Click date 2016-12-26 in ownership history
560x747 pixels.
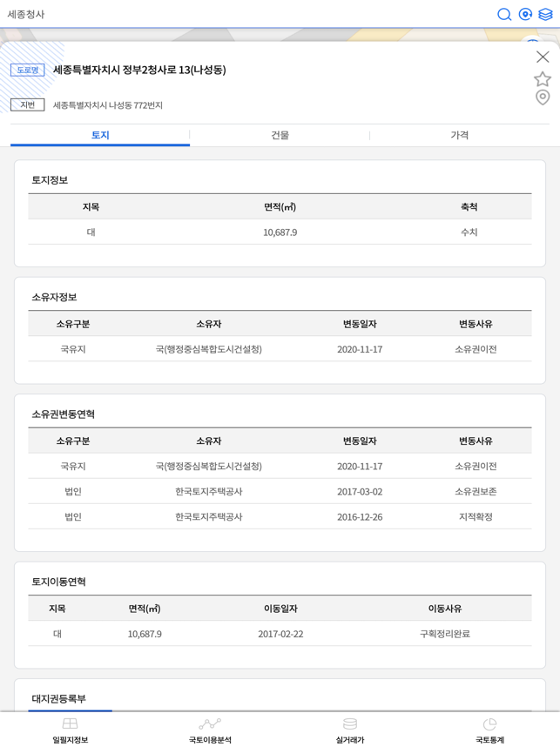coord(360,517)
